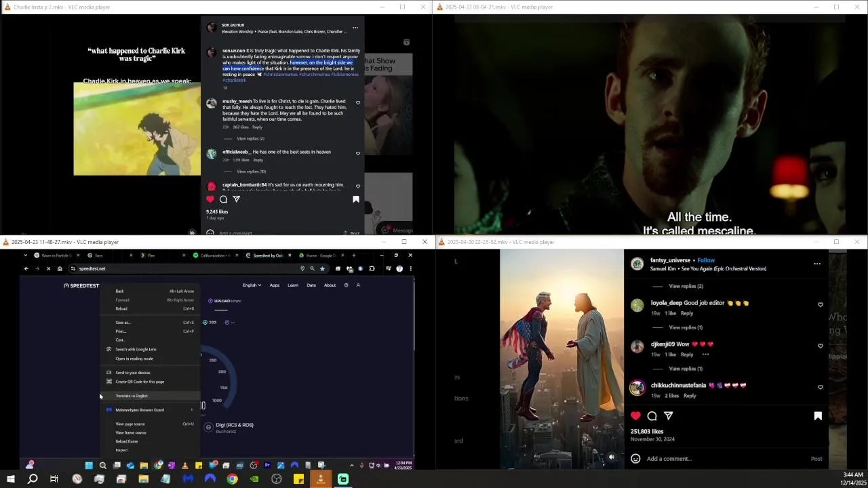
Task: Mute the video on Superman Jesus post
Action: pos(612,457)
